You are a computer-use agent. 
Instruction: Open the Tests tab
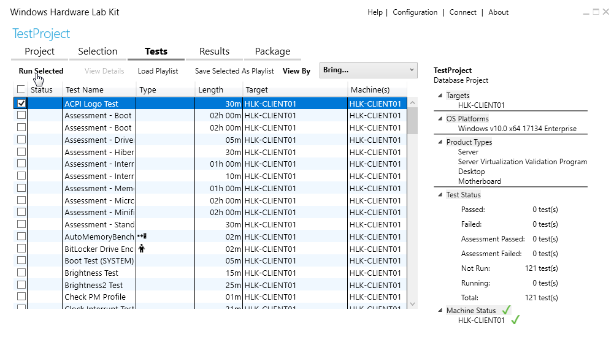coord(156,51)
